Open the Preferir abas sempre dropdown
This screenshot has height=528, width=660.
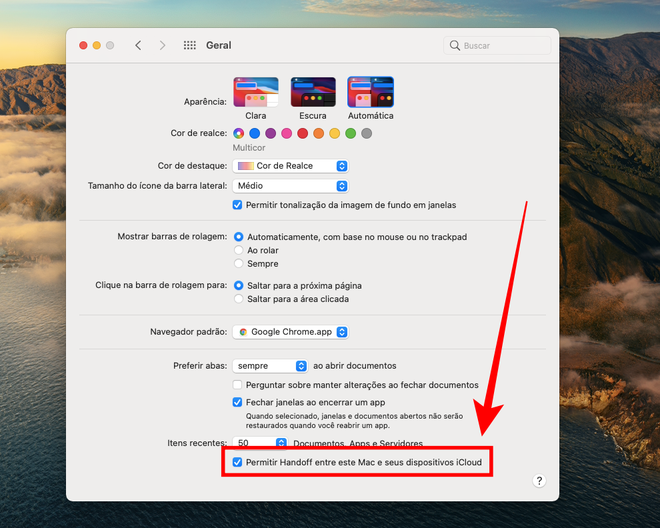[x=270, y=366]
